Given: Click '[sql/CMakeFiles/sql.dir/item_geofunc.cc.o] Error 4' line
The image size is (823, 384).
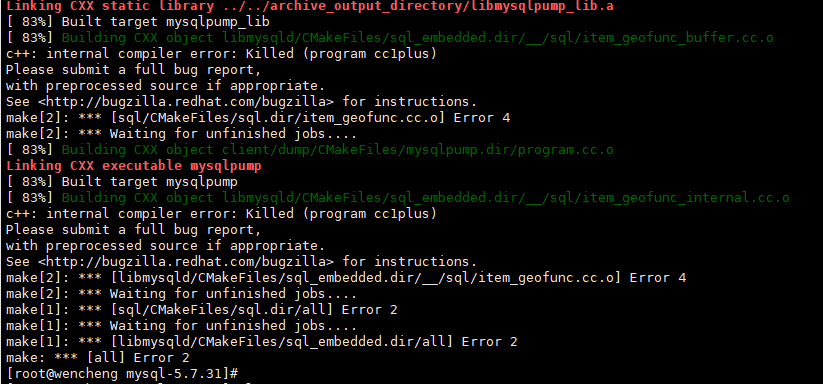Looking at the screenshot, I should pyautogui.click(x=258, y=118).
